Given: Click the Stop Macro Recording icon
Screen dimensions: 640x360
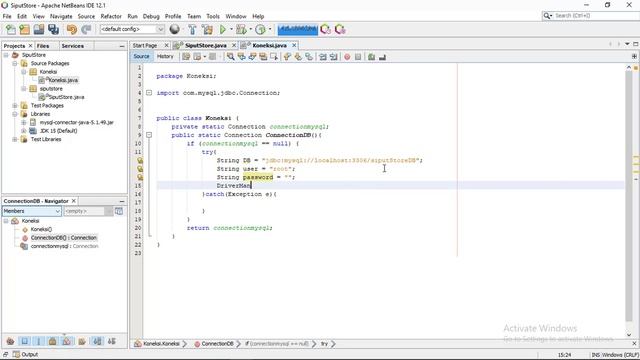Looking at the screenshot, I should [x=358, y=57].
